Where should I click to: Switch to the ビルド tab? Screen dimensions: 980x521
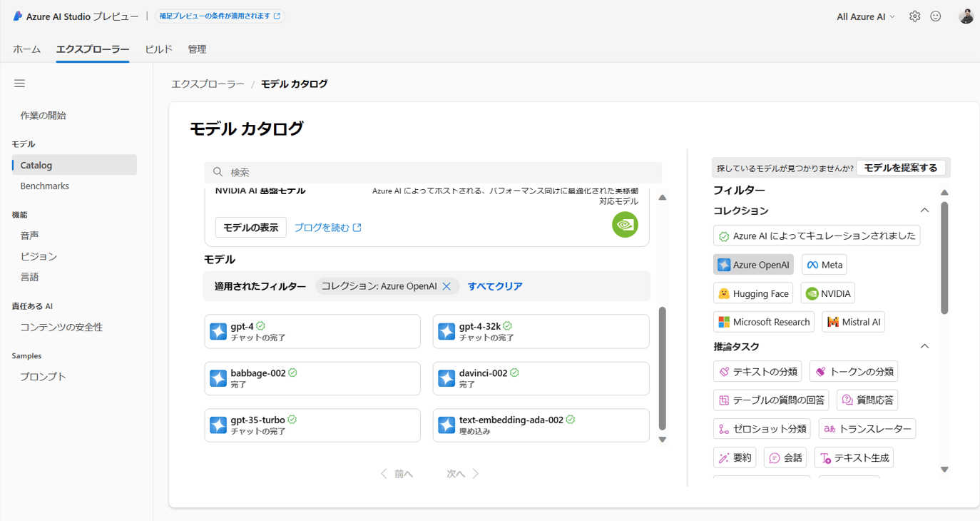point(158,49)
